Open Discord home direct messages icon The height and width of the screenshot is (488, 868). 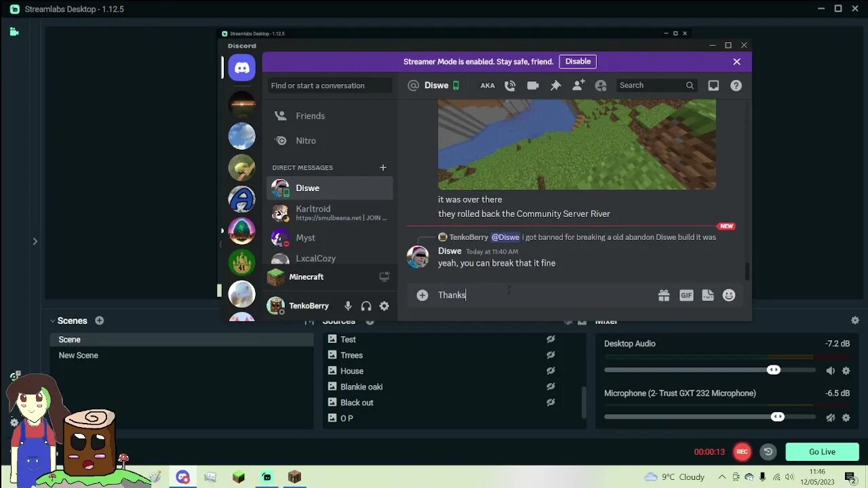(242, 67)
